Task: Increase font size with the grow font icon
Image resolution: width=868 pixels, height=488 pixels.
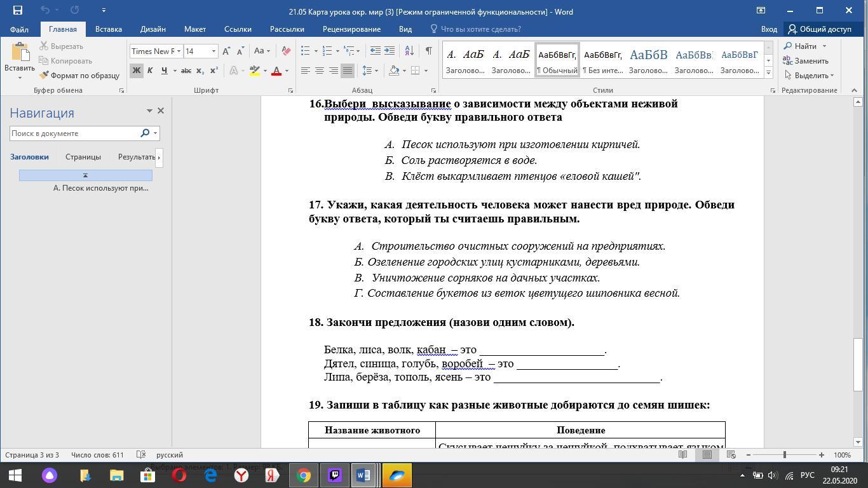Action: pos(226,51)
